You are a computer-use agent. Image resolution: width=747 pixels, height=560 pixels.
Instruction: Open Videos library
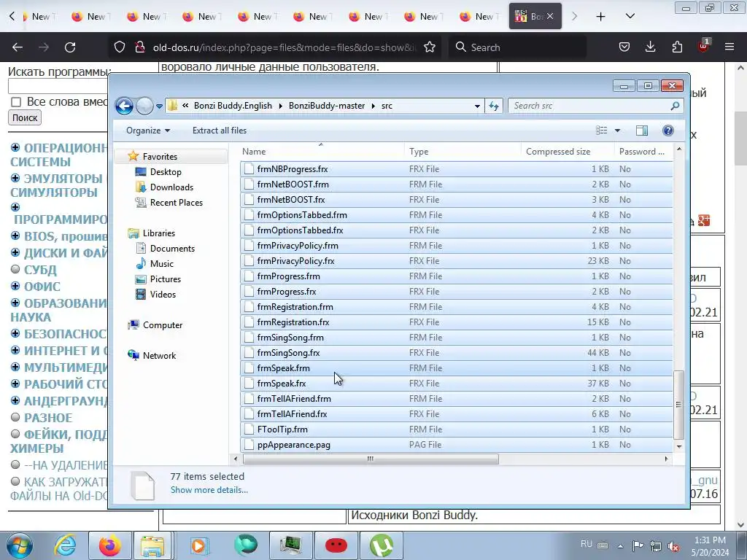(163, 295)
